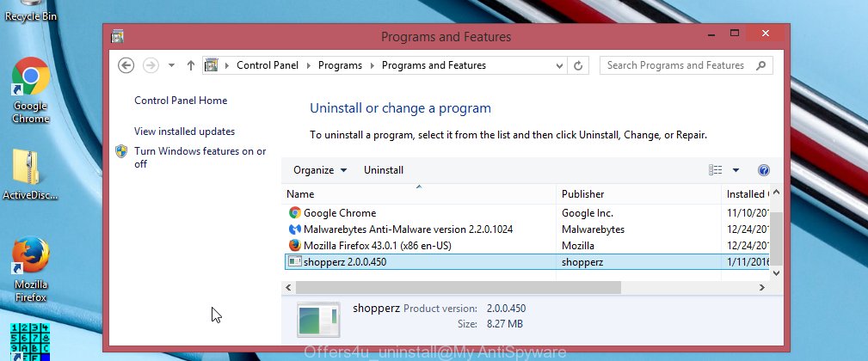Open the Organize menu

[320, 170]
